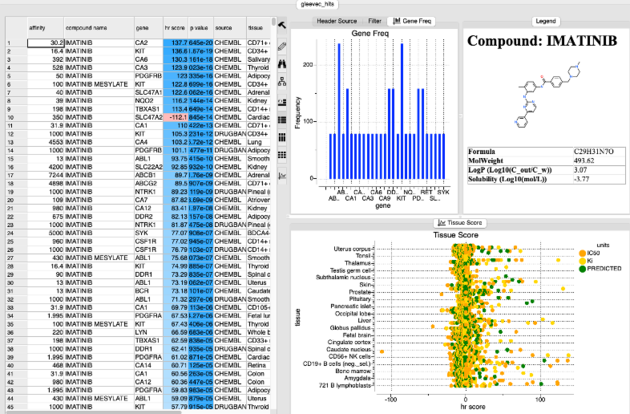This screenshot has width=630, height=414.
Task: Open the binoculars search tool
Action: [282, 65]
